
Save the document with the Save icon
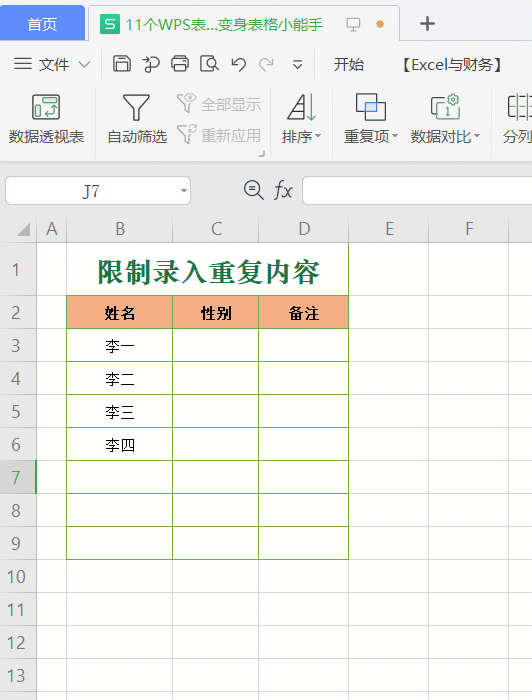click(x=121, y=64)
